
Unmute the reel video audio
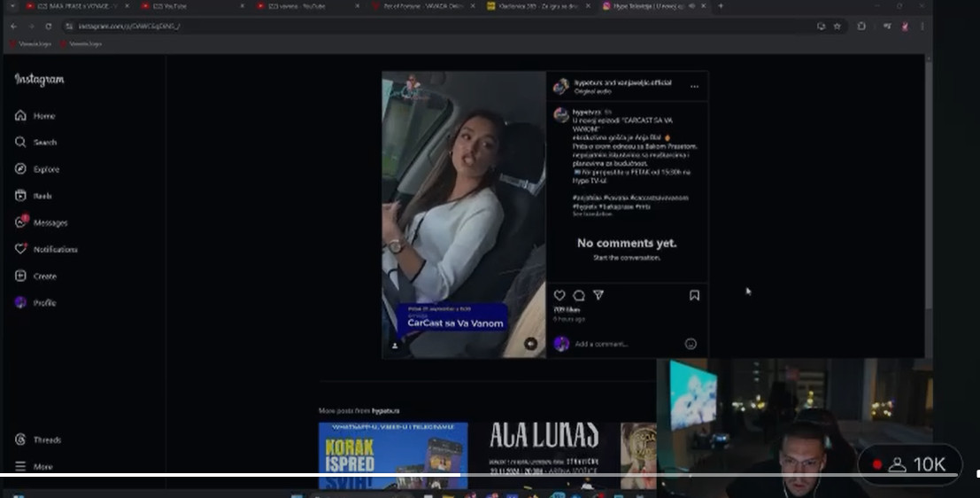coord(530,344)
